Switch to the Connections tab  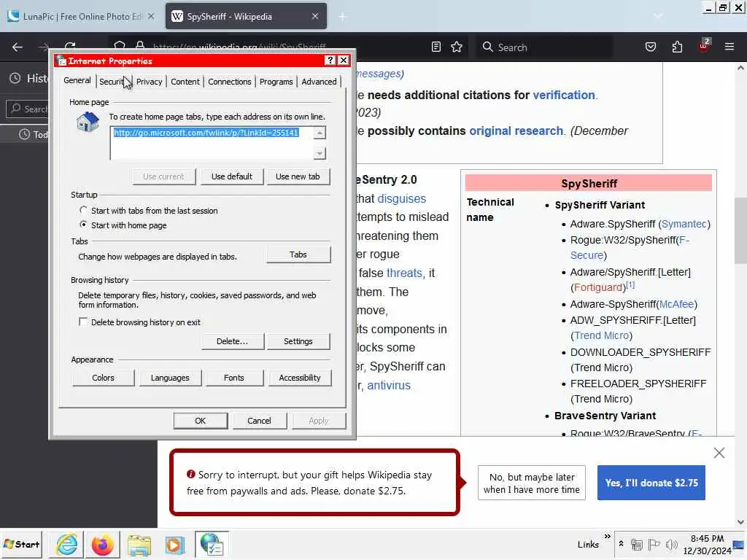click(x=230, y=82)
